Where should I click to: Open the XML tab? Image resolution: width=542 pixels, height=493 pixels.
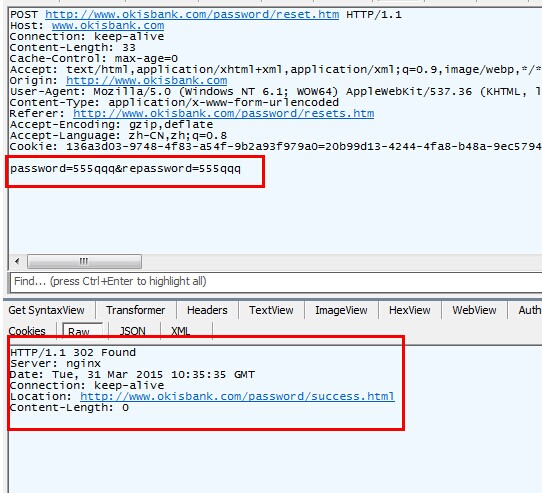point(180,331)
